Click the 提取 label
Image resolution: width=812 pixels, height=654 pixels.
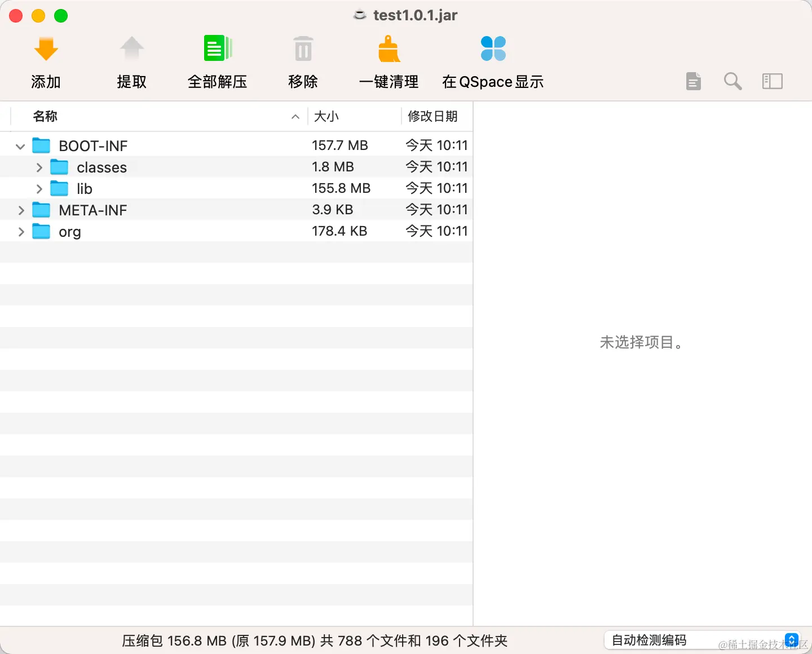click(132, 82)
